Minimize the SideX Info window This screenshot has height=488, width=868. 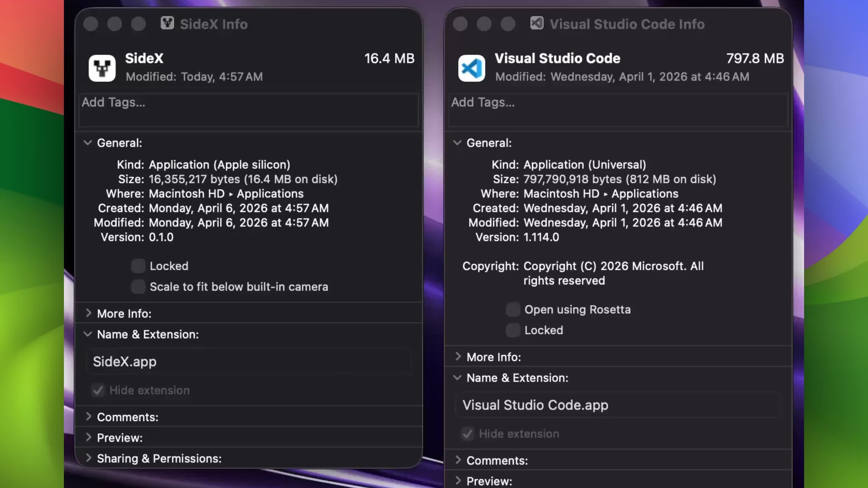coord(114,24)
